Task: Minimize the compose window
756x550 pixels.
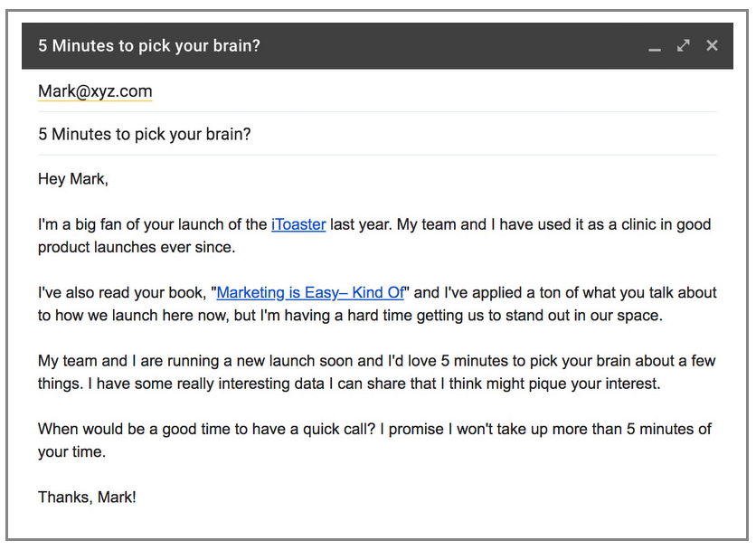Action: tap(655, 47)
